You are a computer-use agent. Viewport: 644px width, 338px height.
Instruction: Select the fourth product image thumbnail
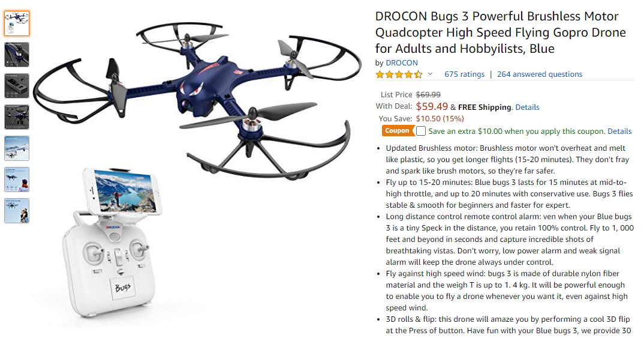17,117
